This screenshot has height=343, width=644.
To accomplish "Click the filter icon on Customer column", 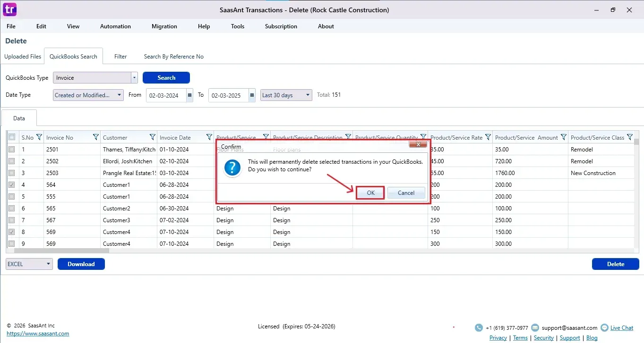I will (152, 137).
